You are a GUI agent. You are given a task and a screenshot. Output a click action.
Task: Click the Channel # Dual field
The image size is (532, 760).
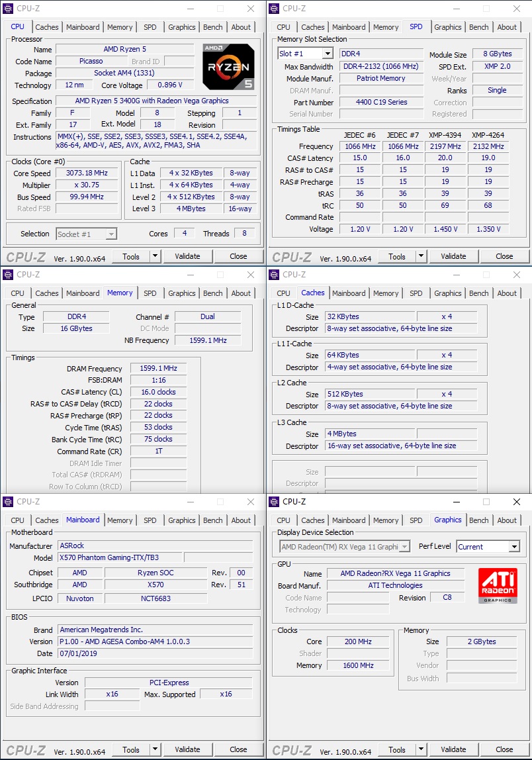click(208, 316)
